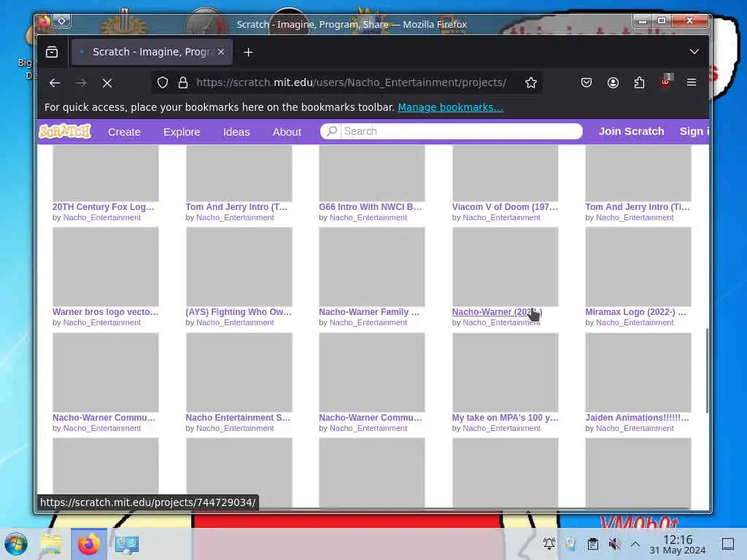Click the muted volume tray icon

[x=614, y=544]
